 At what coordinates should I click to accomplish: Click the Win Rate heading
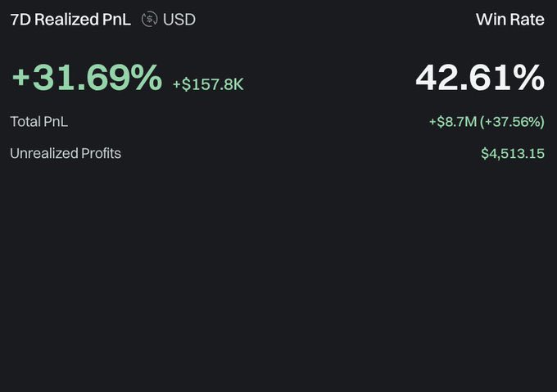[509, 20]
